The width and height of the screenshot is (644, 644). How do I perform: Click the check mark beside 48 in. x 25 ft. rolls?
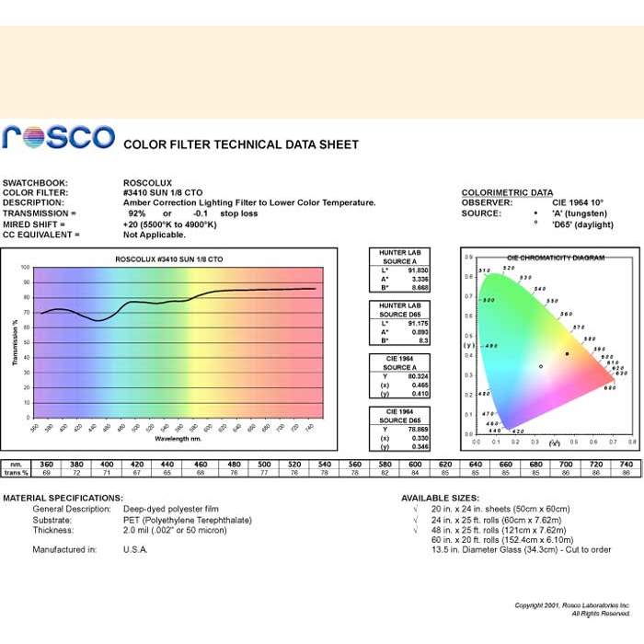pyautogui.click(x=416, y=530)
